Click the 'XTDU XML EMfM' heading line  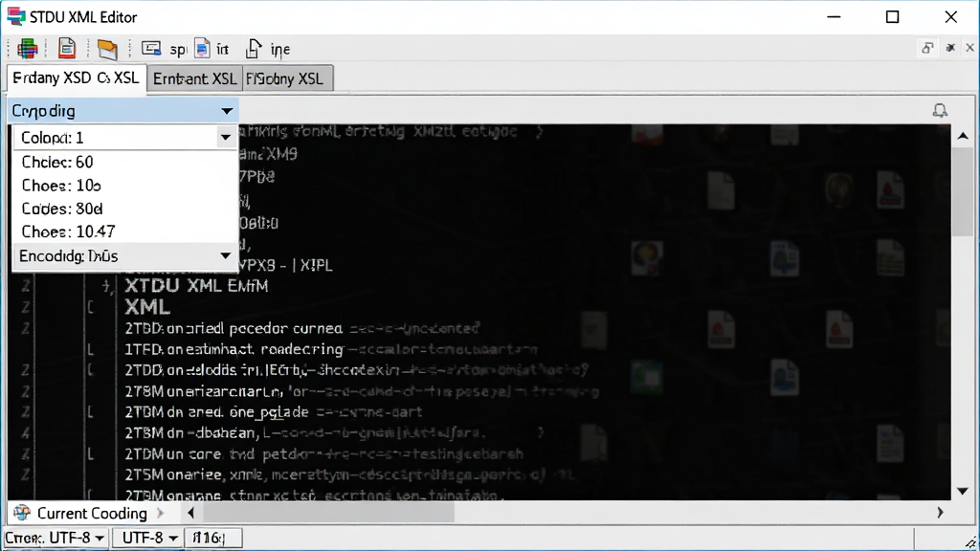(x=196, y=286)
